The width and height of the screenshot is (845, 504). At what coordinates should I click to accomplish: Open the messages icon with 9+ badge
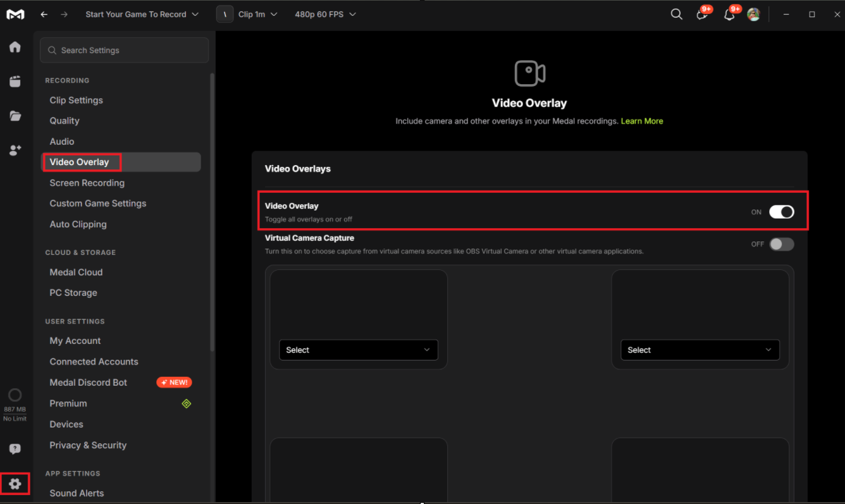point(702,15)
